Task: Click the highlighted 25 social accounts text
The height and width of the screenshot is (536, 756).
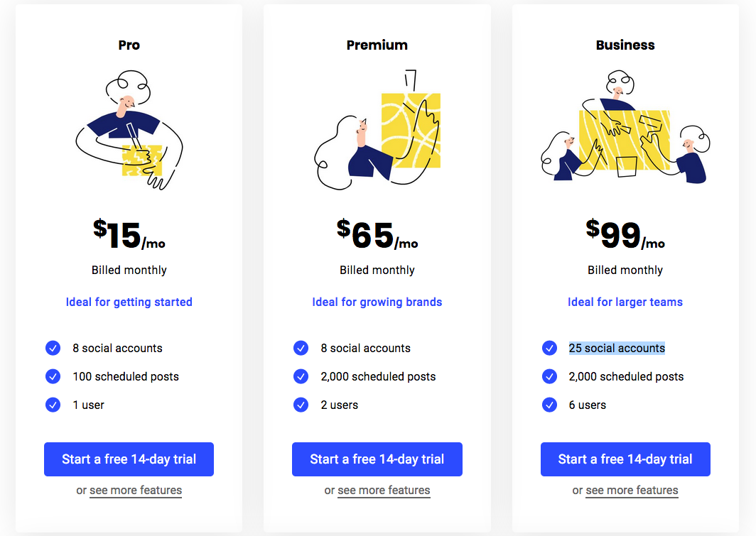Action: (x=617, y=348)
